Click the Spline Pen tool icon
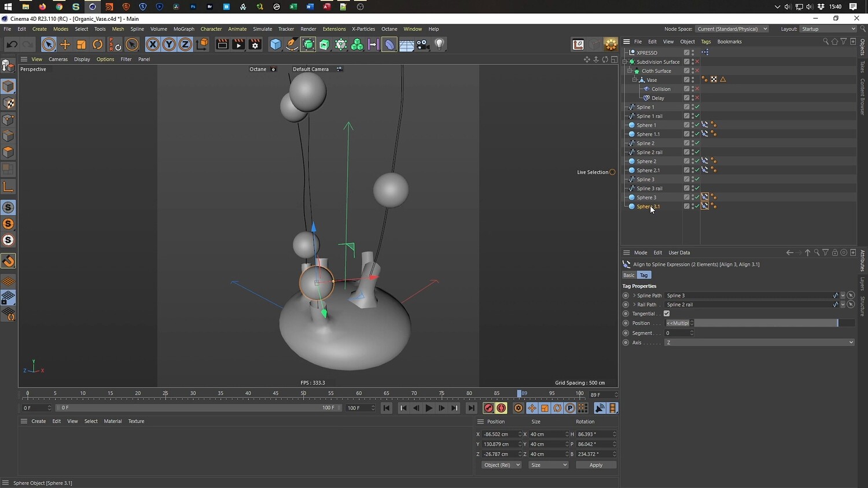The width and height of the screenshot is (868, 488). pos(292,45)
